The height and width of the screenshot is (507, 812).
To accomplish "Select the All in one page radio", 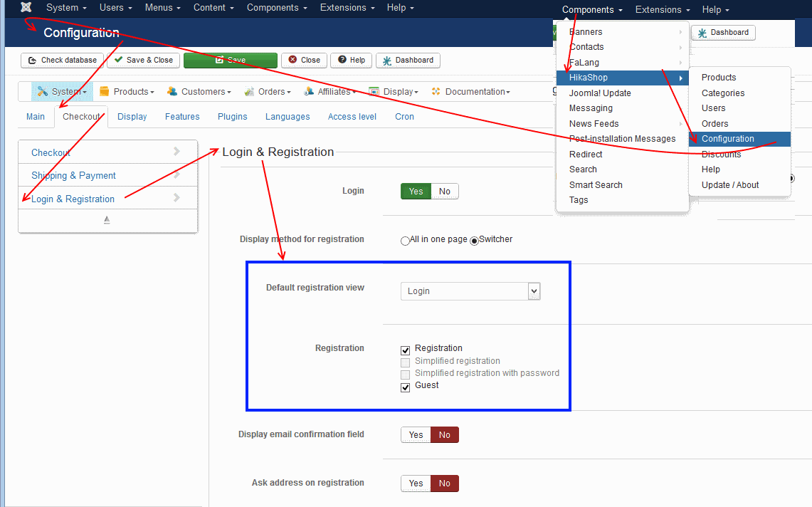I will pyautogui.click(x=405, y=241).
